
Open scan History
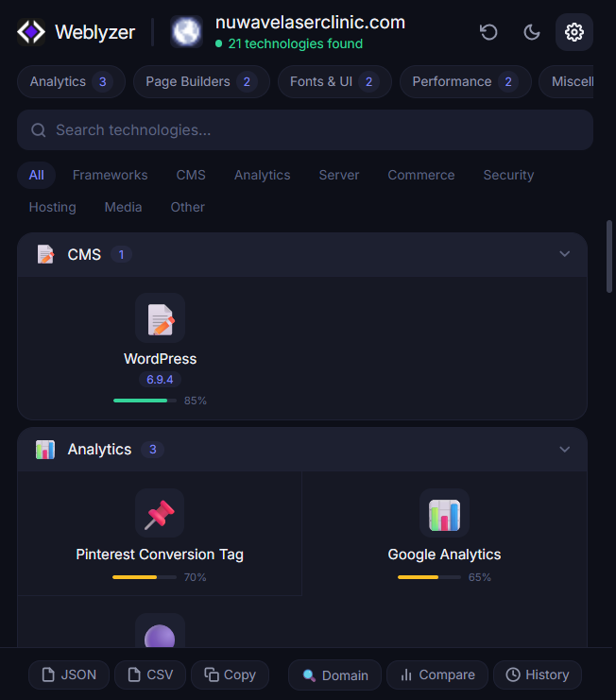(538, 674)
